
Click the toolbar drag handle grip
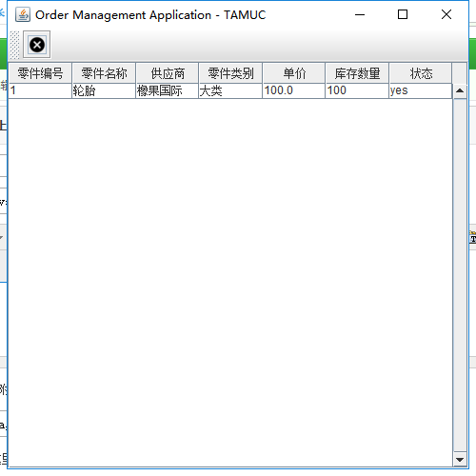(x=14, y=45)
